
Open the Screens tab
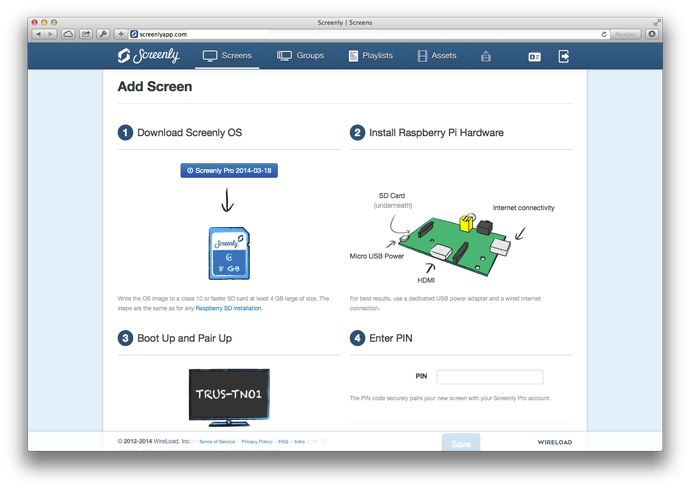[x=227, y=56]
